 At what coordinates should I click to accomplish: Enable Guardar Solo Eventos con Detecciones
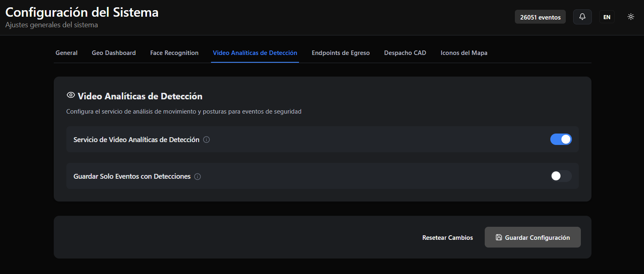click(561, 176)
